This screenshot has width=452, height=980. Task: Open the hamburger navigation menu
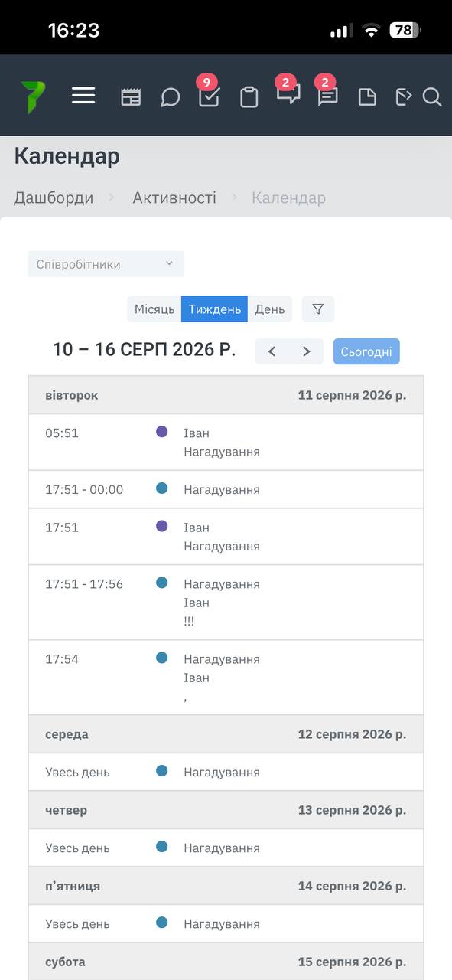pyautogui.click(x=83, y=96)
